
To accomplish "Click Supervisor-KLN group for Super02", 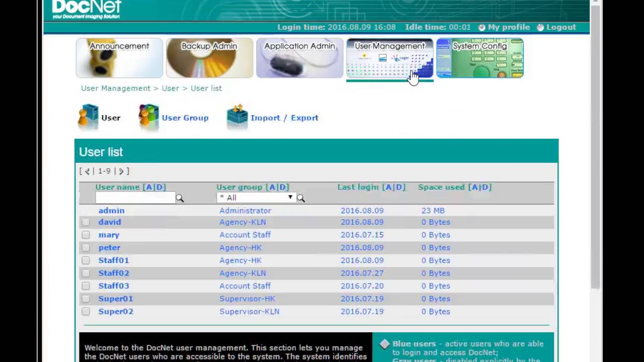I will pyautogui.click(x=249, y=312).
